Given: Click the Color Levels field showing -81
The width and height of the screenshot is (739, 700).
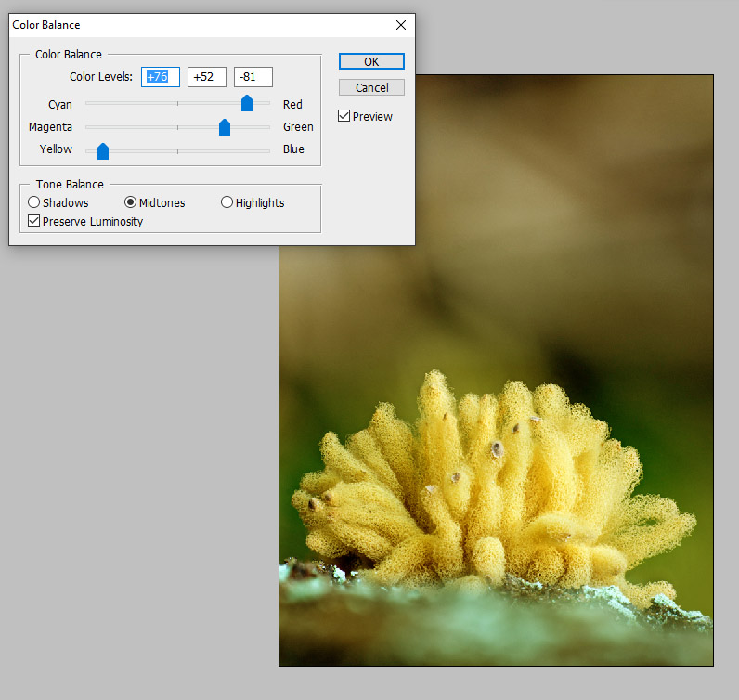Looking at the screenshot, I should (x=253, y=77).
